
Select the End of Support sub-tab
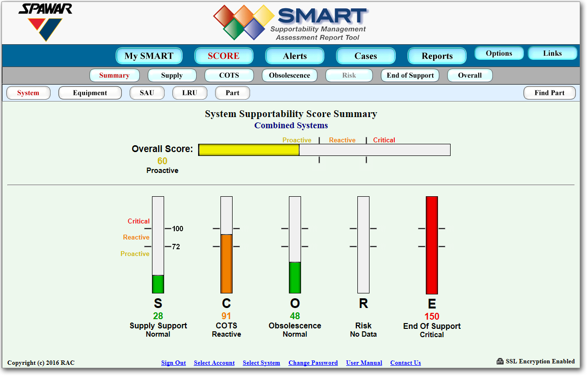point(410,75)
